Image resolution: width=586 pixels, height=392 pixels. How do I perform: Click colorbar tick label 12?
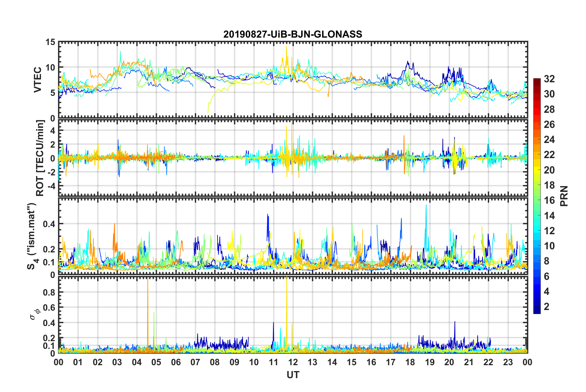(549, 231)
